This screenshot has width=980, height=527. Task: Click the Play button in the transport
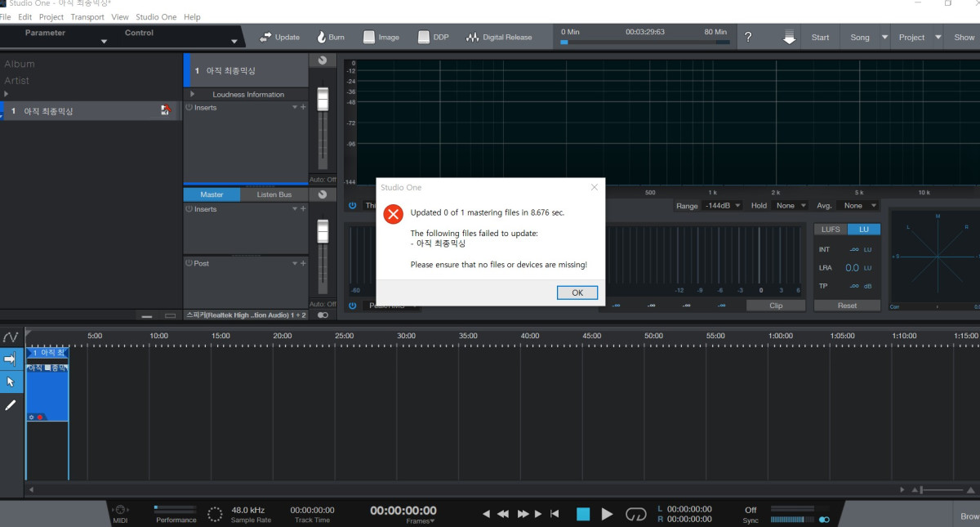coord(607,514)
